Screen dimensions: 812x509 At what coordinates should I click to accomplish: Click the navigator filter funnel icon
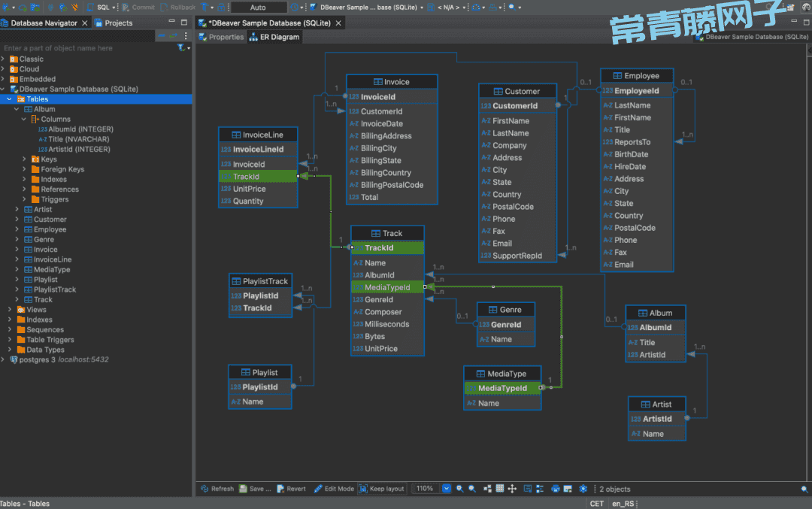tap(180, 47)
